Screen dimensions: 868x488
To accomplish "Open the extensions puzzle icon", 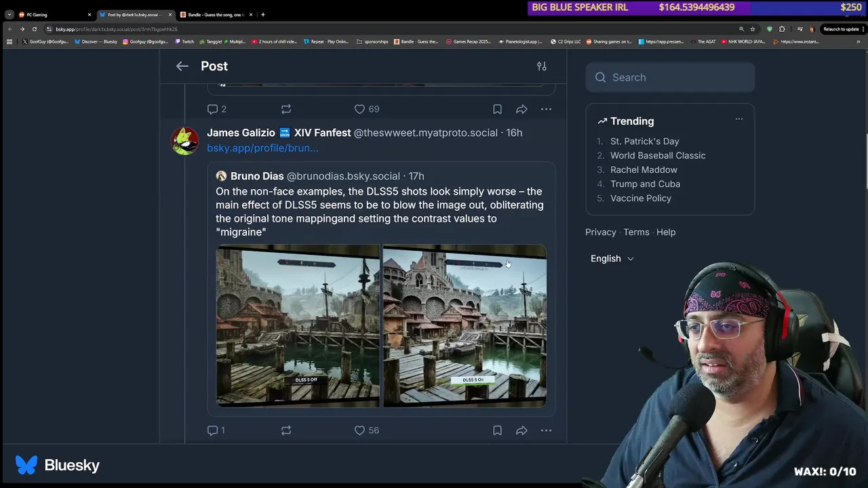I will tap(782, 29).
